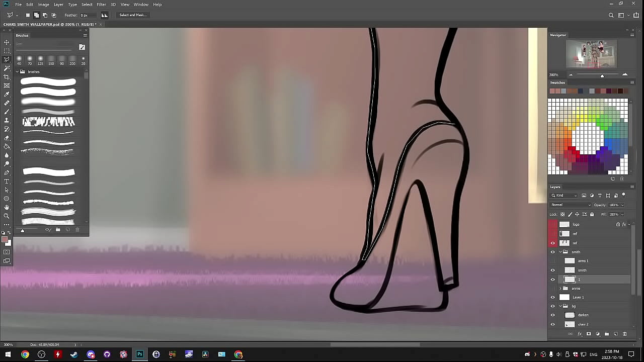This screenshot has height=362, width=644.
Task: Click the Feather input field
Action: click(88, 15)
